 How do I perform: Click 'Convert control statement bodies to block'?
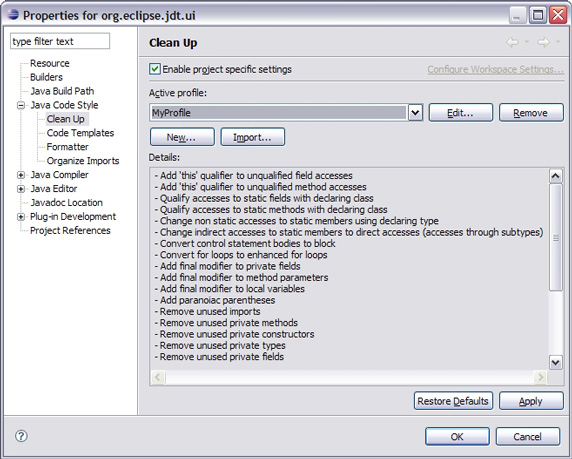(245, 243)
